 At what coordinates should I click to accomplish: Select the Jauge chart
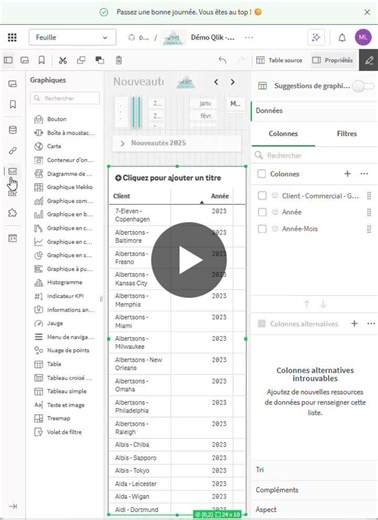(x=55, y=323)
